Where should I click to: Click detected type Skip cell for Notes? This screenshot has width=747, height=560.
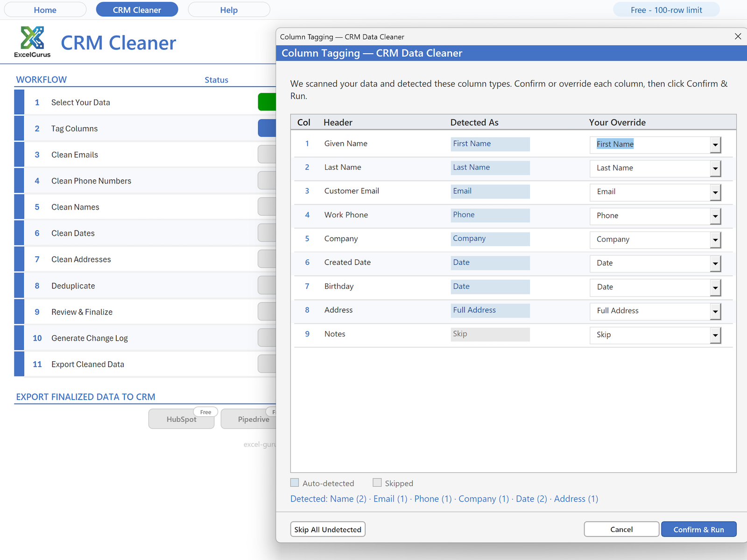click(490, 334)
